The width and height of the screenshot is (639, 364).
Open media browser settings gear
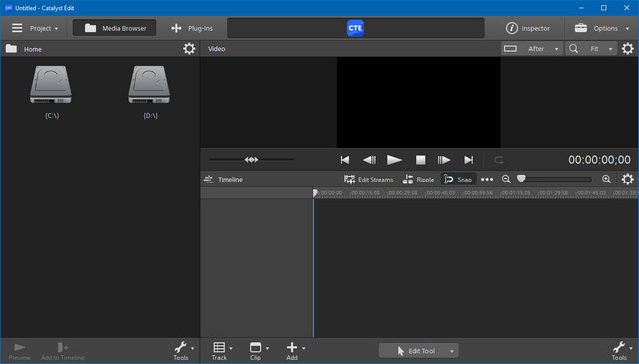tap(189, 49)
